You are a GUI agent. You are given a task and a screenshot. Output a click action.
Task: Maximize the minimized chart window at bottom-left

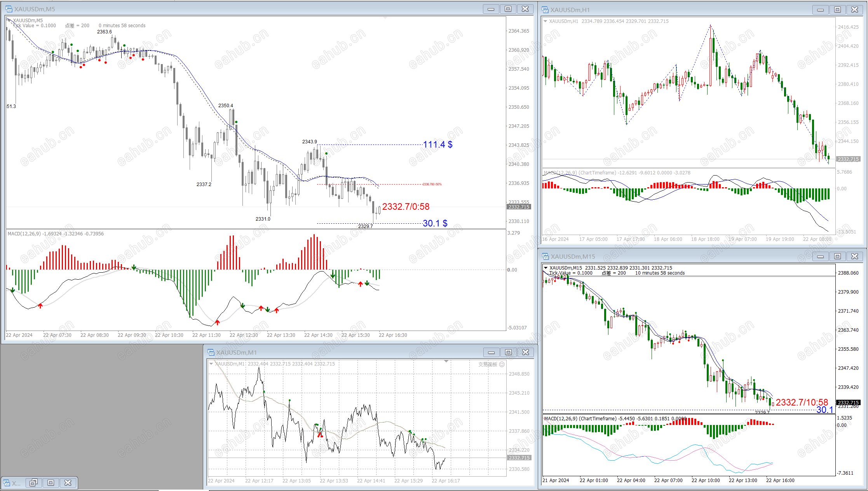click(x=51, y=483)
